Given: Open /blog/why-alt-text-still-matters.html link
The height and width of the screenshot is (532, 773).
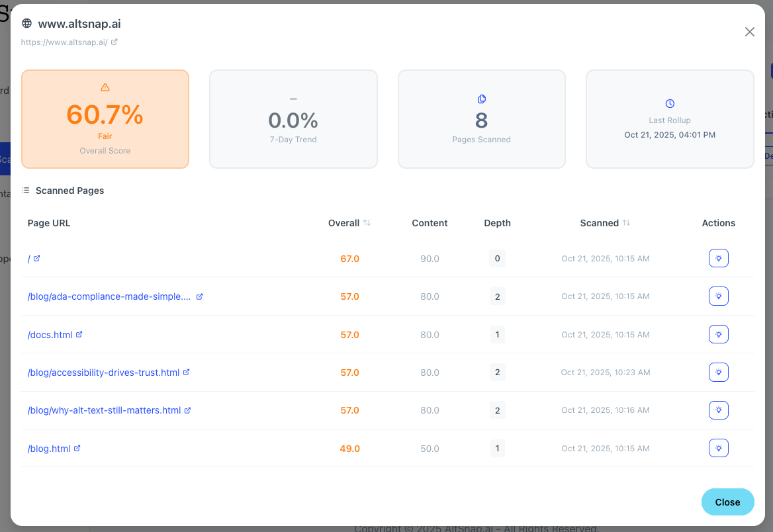Looking at the screenshot, I should click(104, 410).
